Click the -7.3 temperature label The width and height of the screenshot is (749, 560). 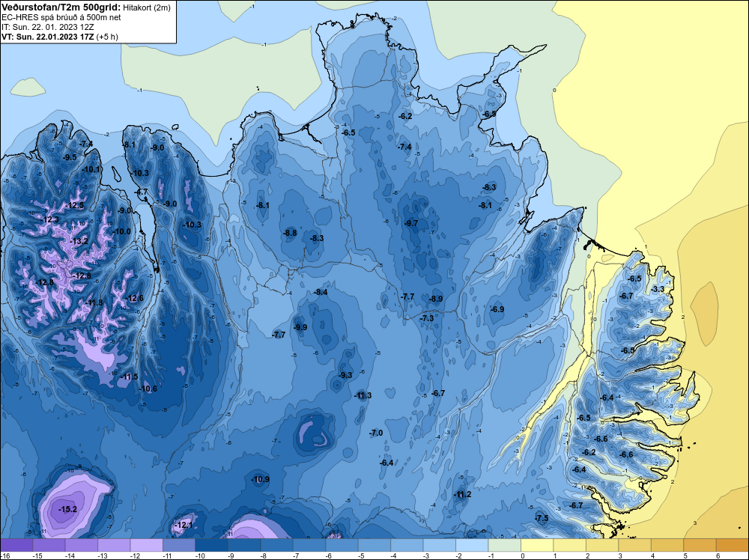click(x=427, y=318)
